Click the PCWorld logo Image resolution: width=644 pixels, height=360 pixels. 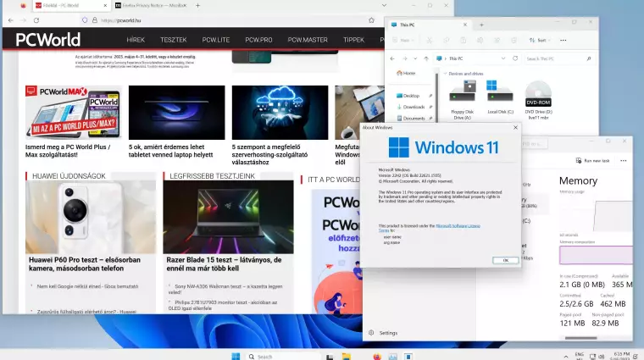click(48, 40)
